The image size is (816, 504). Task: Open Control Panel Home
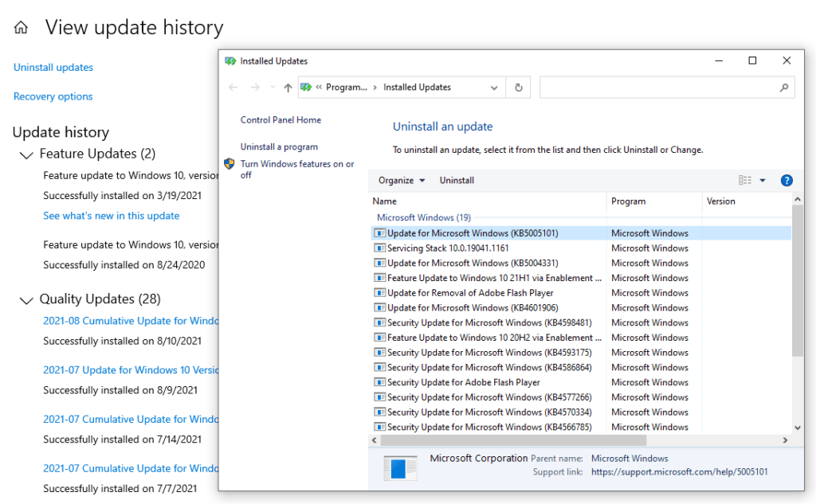[x=280, y=119]
